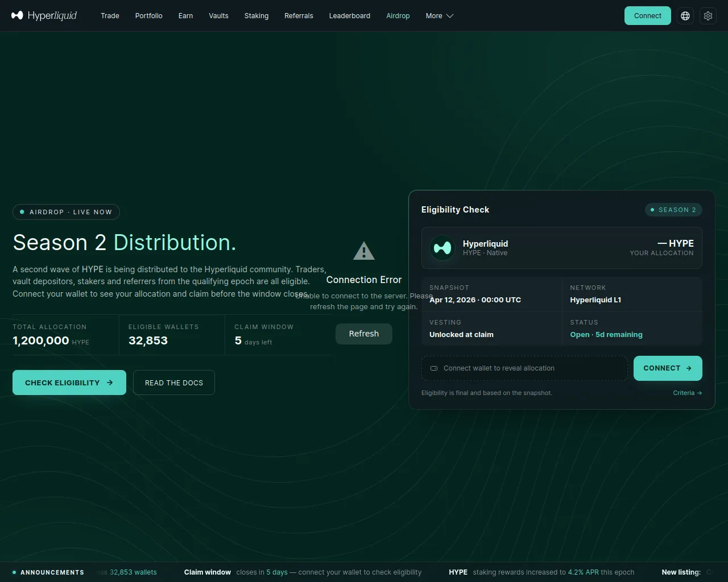Open the Leaderboard page
The width and height of the screenshot is (728, 582).
(350, 16)
